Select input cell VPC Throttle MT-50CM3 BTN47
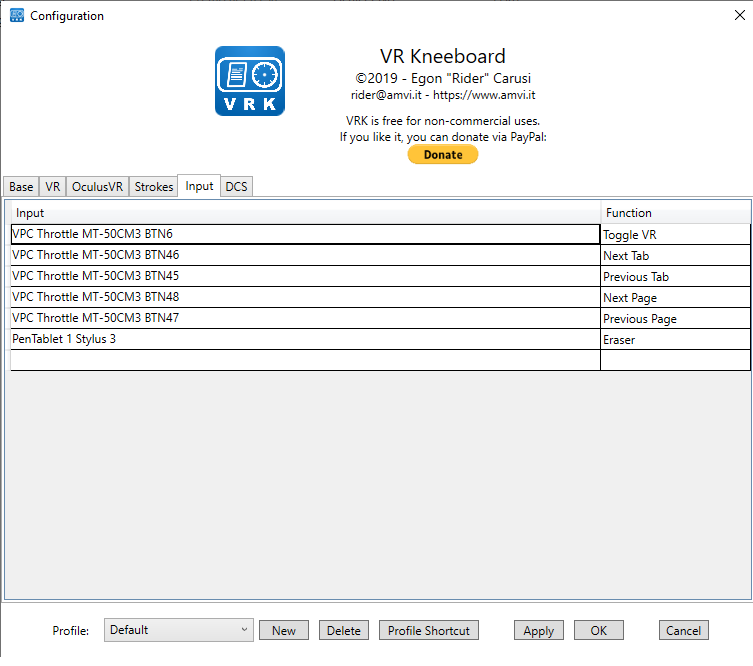The height and width of the screenshot is (666, 753). (x=305, y=318)
